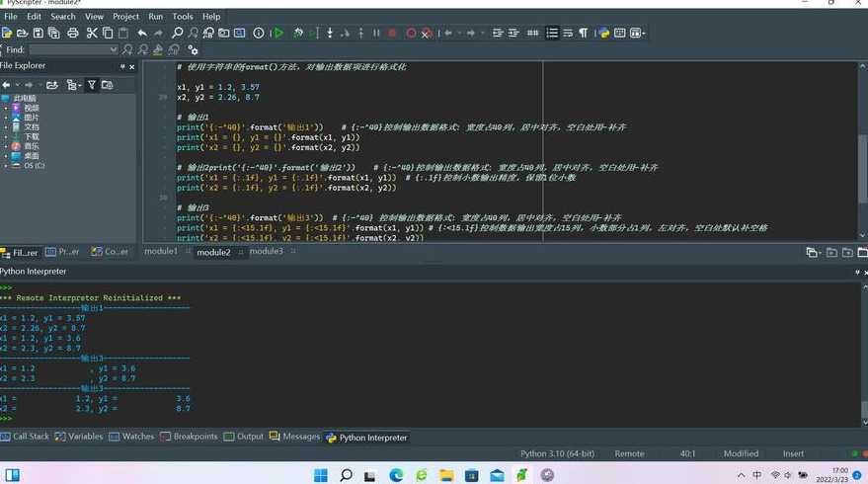Click the Step Into debug icon
This screenshot has height=484, width=868.
coord(330,34)
